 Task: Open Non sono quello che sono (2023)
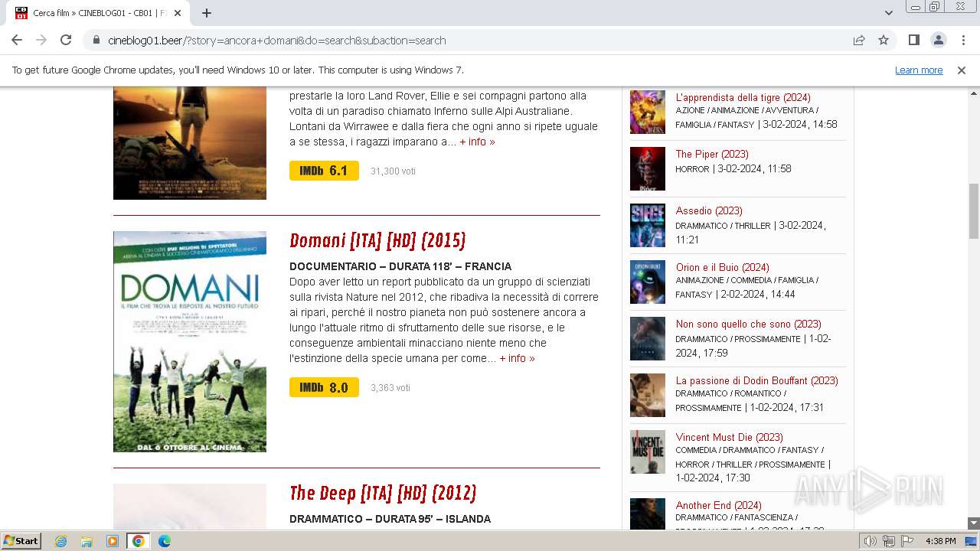click(748, 324)
